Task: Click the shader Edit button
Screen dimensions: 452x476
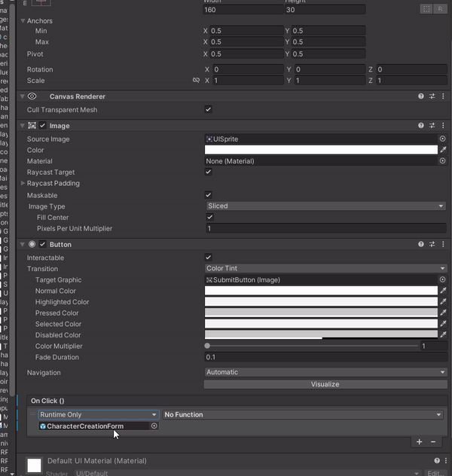Action: pos(435,473)
